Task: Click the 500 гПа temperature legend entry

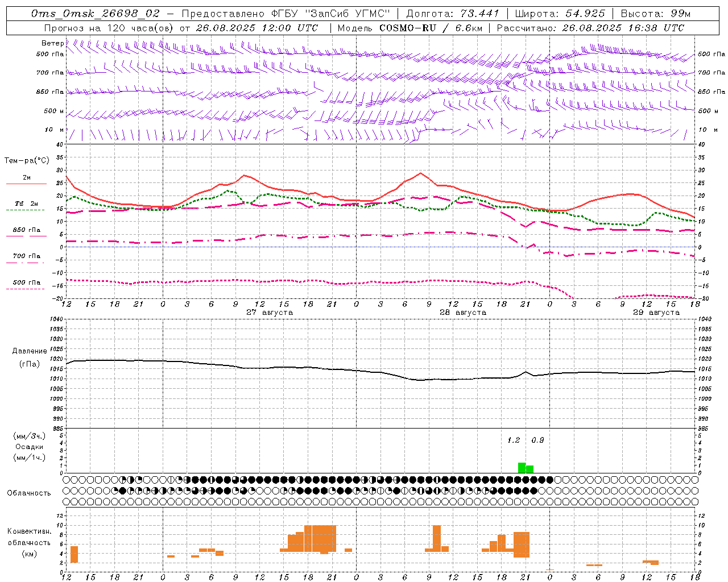Action: coord(27,282)
